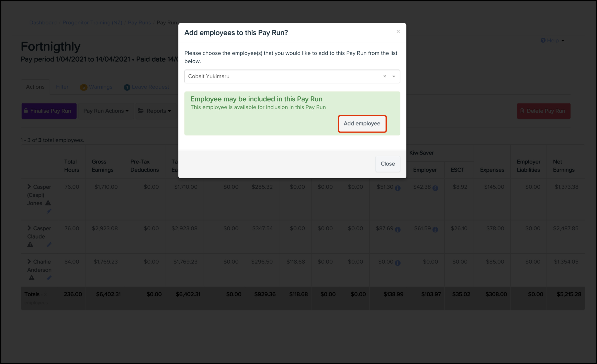Click the total hours value 236.00
This screenshot has width=597, height=364.
73,294
